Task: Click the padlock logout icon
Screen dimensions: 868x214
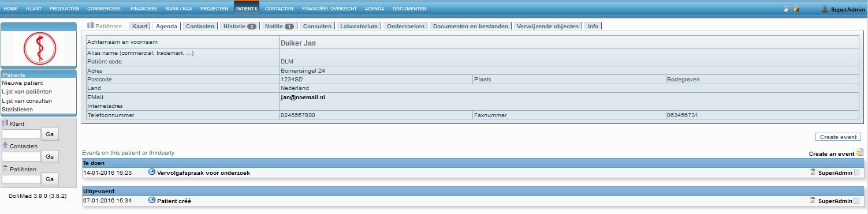Action: (x=796, y=9)
